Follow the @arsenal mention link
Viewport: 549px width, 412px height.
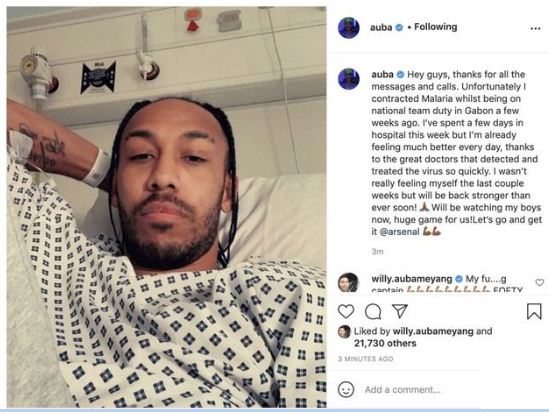(x=399, y=232)
